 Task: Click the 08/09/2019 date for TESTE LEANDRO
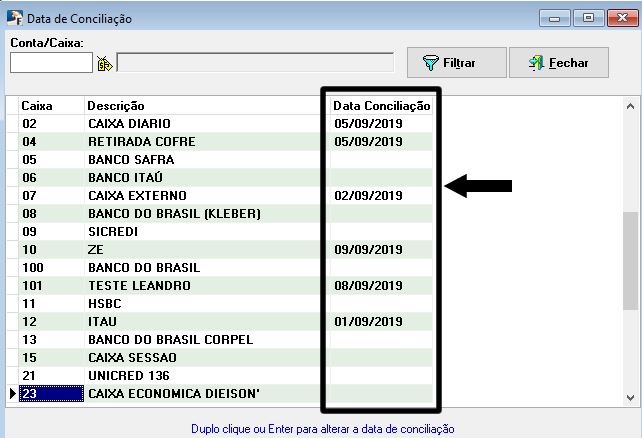point(368,285)
